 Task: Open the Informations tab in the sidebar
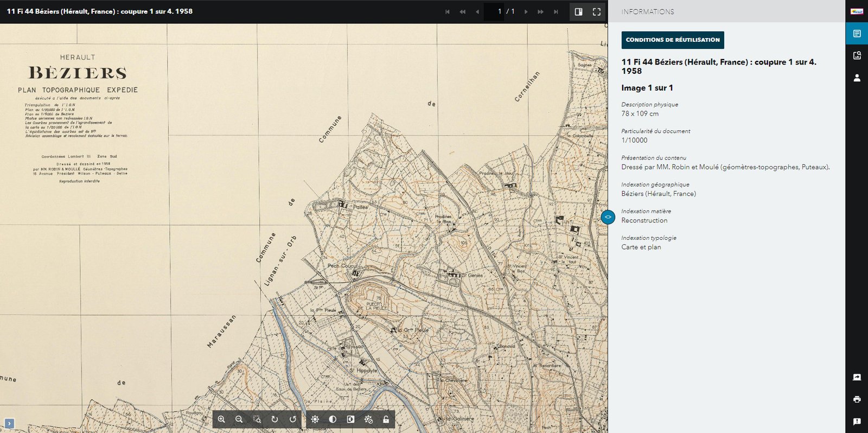[857, 34]
